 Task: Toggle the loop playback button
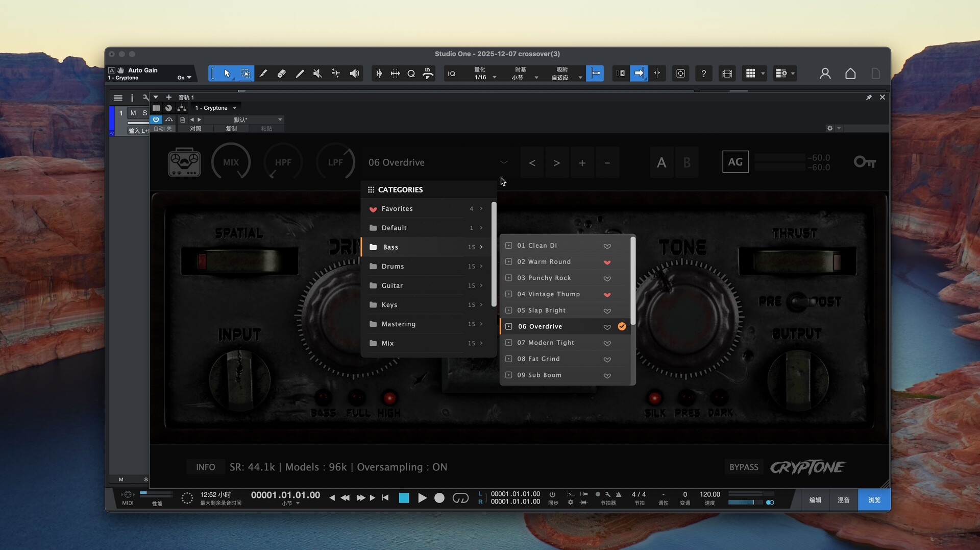[460, 498]
